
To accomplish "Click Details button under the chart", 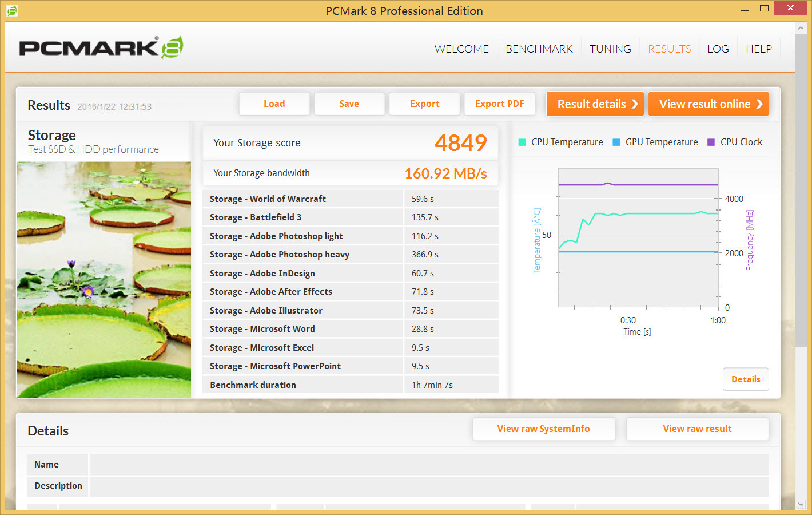I will coord(745,379).
